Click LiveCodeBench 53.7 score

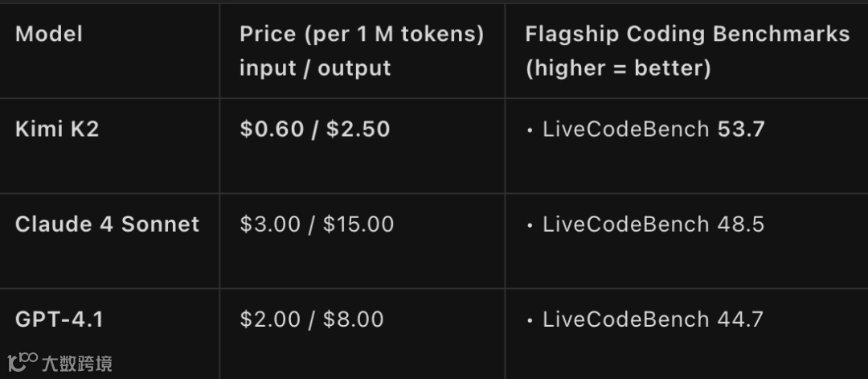tap(653, 129)
